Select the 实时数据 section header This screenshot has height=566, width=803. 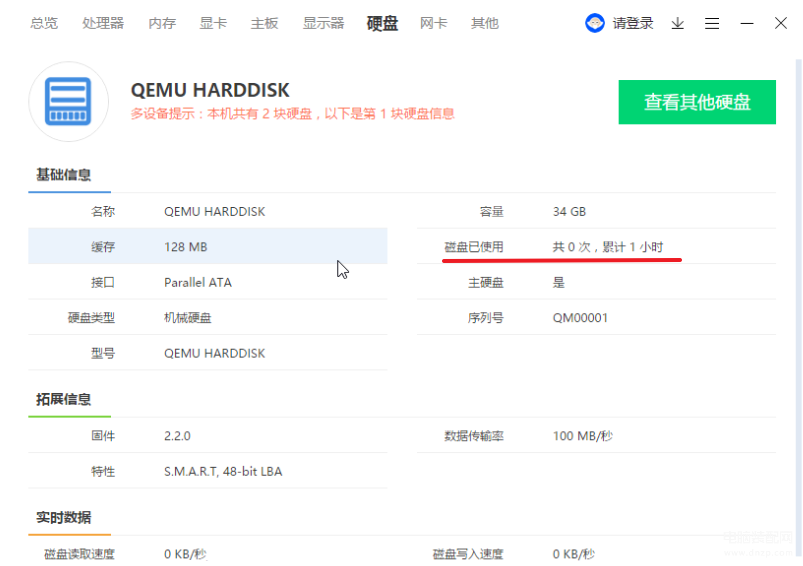64,517
